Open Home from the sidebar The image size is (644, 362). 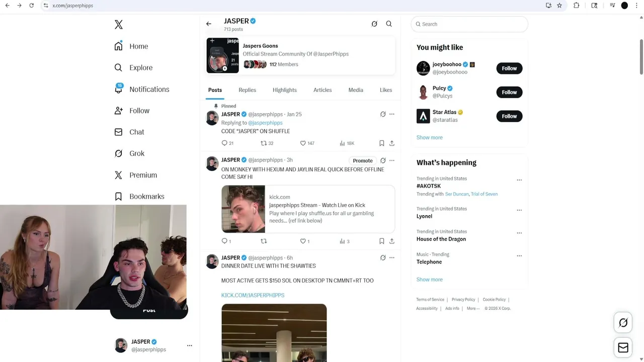coord(131,46)
